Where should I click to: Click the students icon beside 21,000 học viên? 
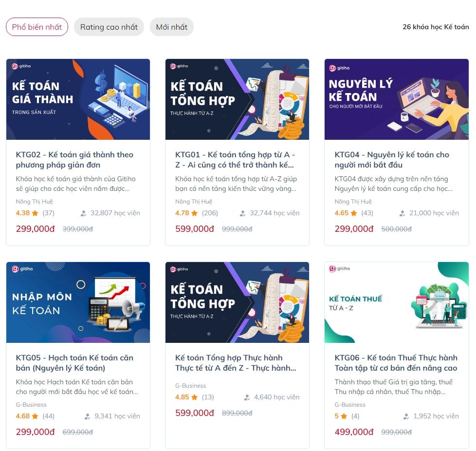[403, 213]
